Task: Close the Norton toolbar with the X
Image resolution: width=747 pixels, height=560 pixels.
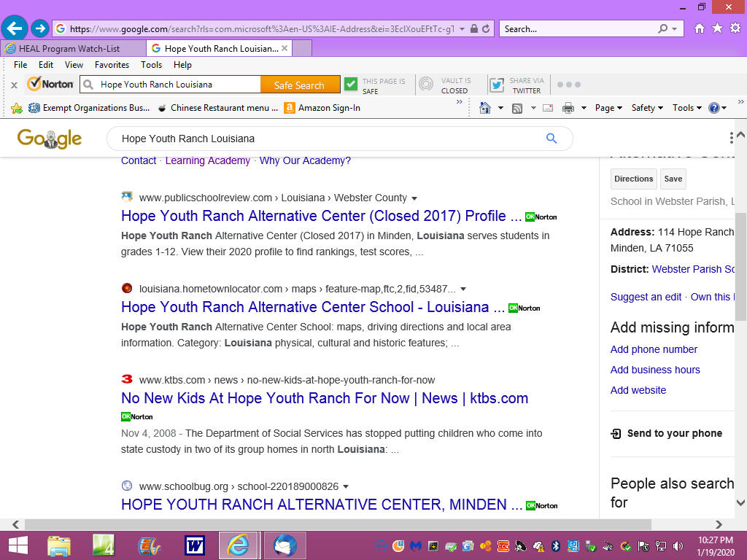Action: [15, 85]
